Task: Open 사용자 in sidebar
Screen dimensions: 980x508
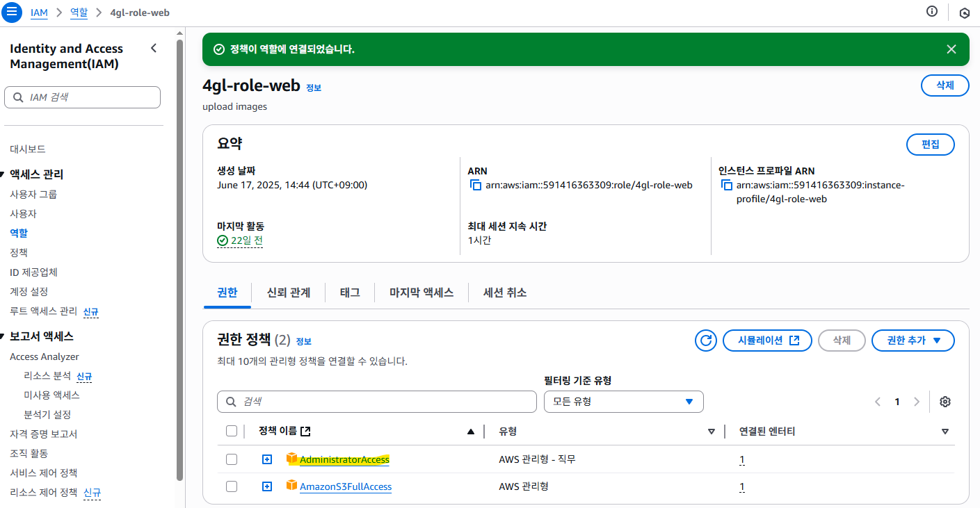Action: pos(23,213)
